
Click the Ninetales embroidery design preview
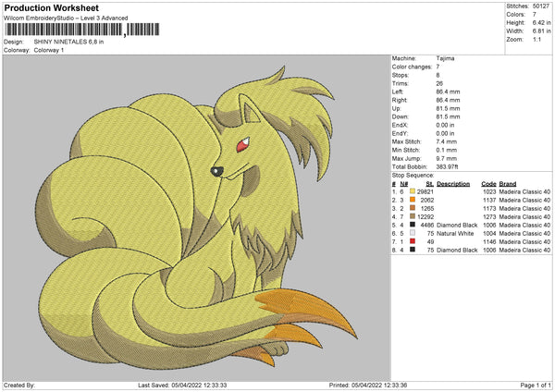tap(196, 218)
